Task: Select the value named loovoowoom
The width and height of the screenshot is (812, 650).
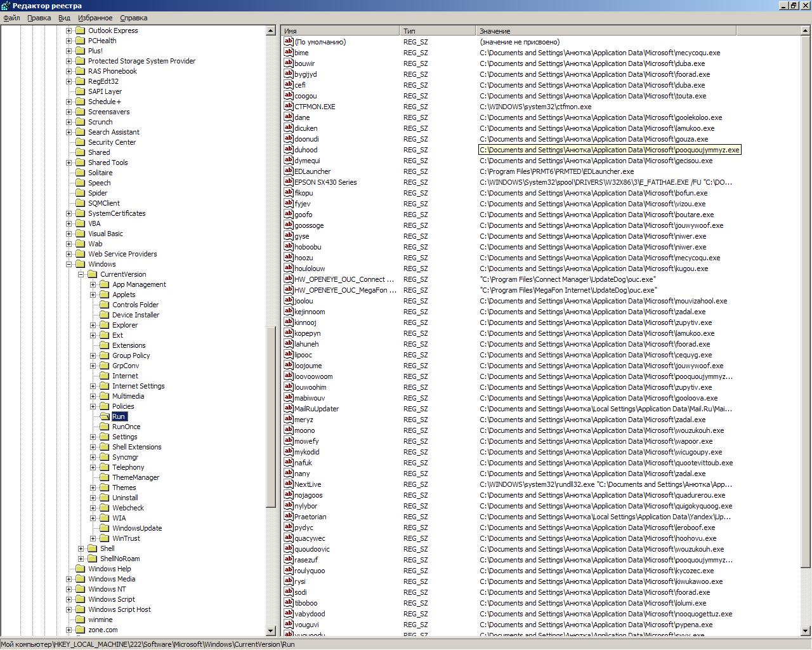Action: click(313, 376)
